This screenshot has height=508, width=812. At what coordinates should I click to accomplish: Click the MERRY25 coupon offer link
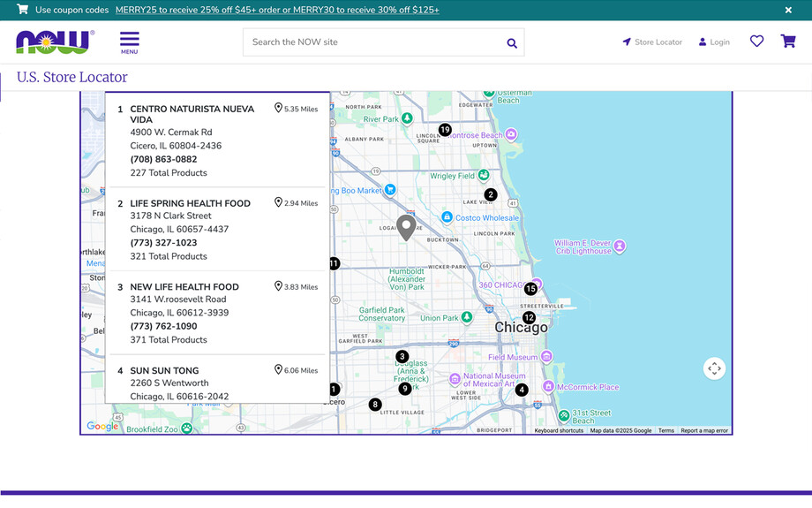coord(277,10)
